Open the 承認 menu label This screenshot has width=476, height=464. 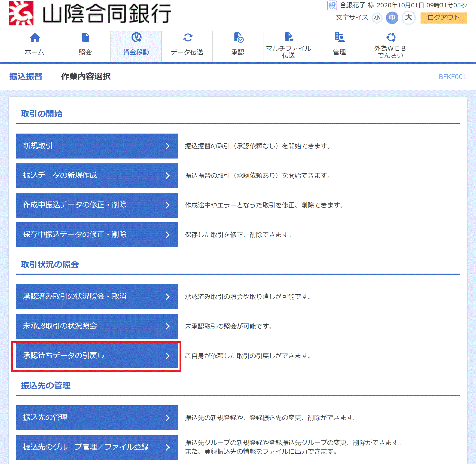click(238, 52)
